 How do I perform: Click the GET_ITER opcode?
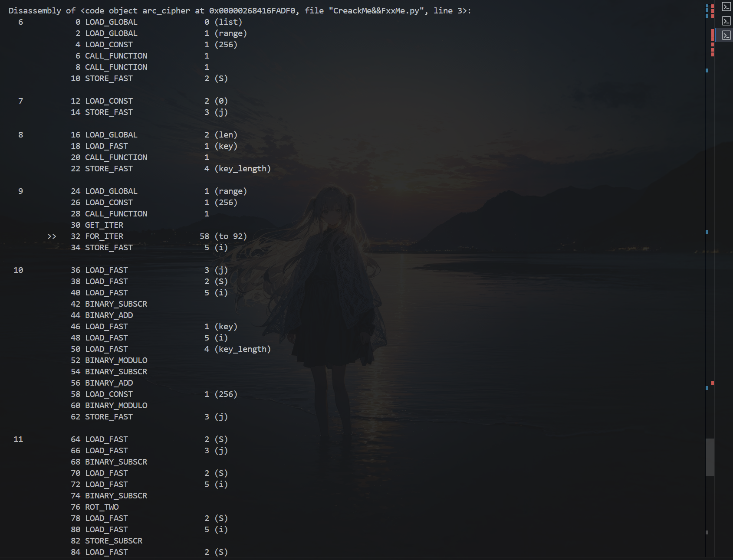point(104,225)
